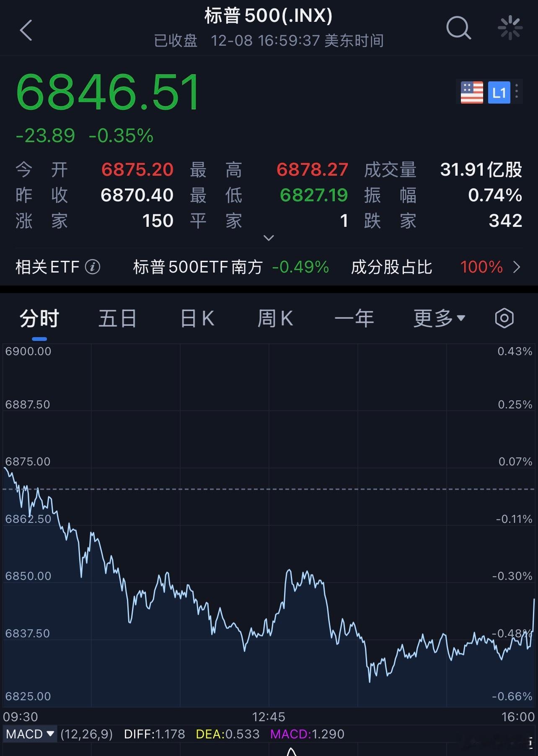Tap the title 标普500(.INX)
Screen dimensions: 538x756
(269, 16)
